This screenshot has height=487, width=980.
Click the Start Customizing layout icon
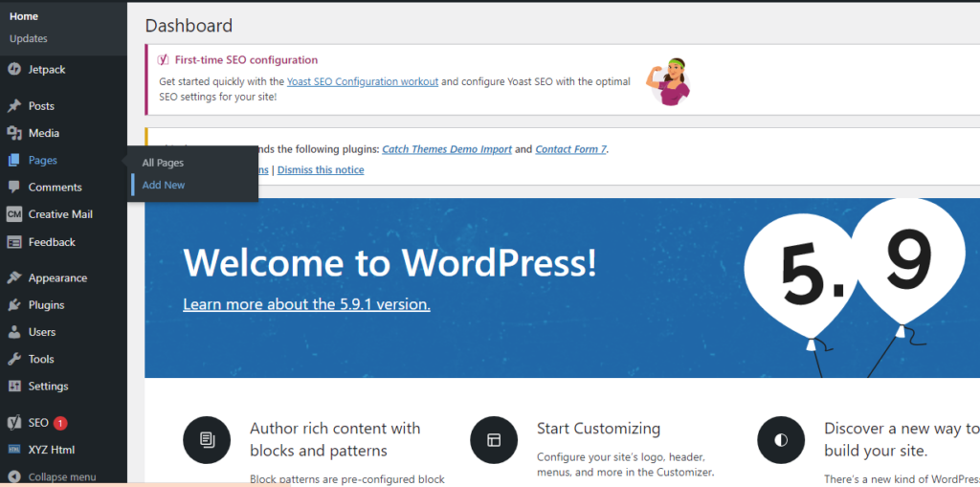[x=494, y=440]
